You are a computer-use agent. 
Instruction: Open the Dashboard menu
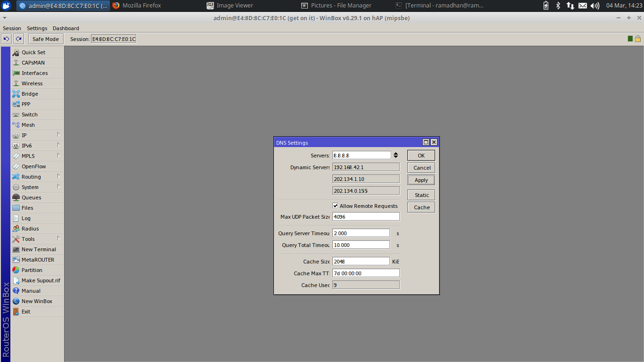66,28
